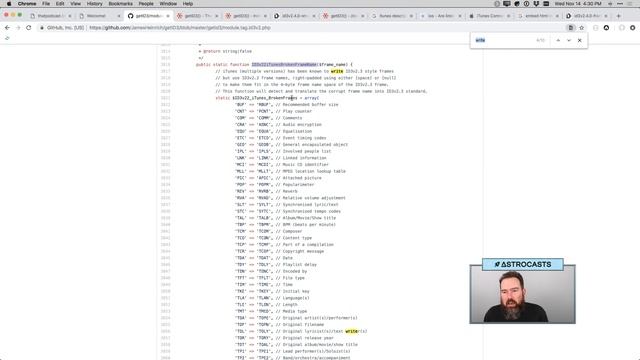Click '$ID3v22_iTunes_BrokenFrames' variable name

tap(265, 98)
